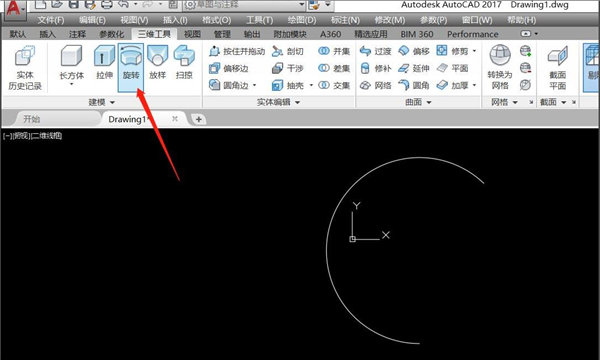Click the 修补 (Patch) surface tool

click(375, 68)
